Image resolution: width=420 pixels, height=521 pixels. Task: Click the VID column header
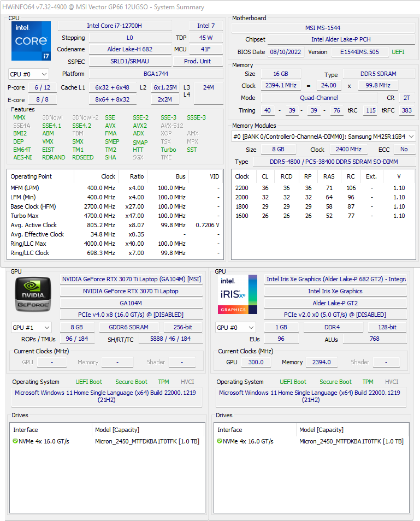206,176
